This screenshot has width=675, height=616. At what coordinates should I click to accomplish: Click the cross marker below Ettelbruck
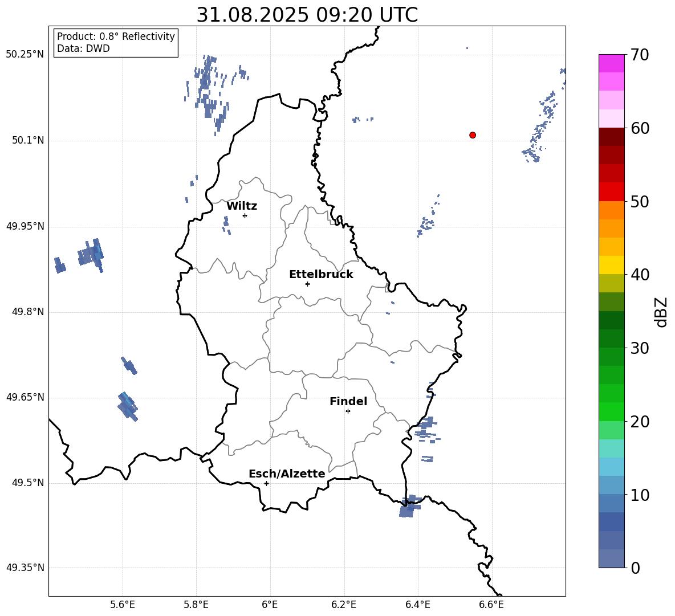[307, 284]
